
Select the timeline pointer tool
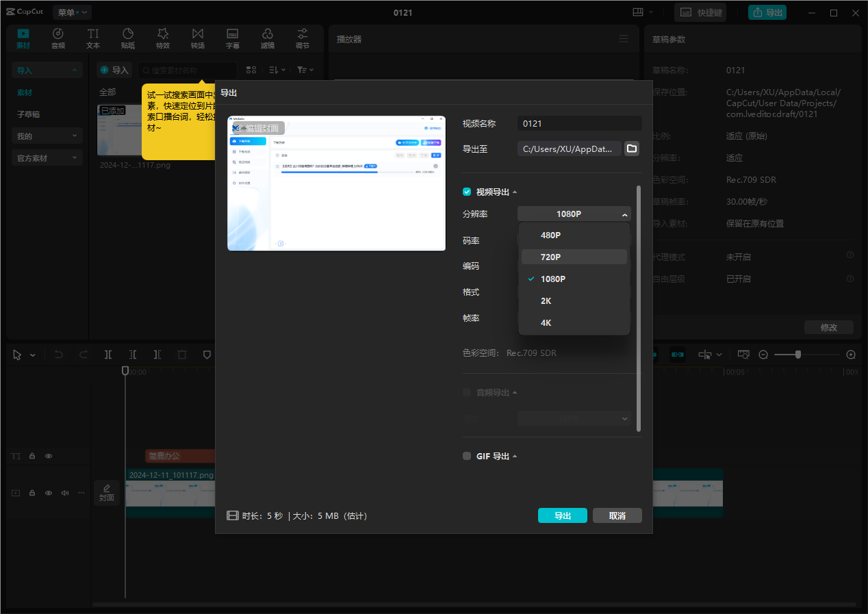(17, 355)
